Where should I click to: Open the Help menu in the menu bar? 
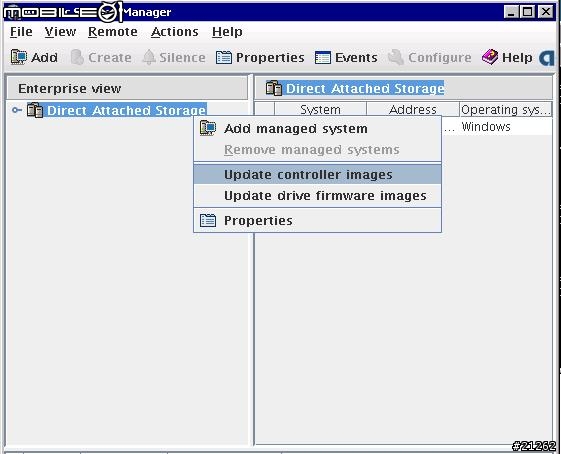(x=227, y=32)
